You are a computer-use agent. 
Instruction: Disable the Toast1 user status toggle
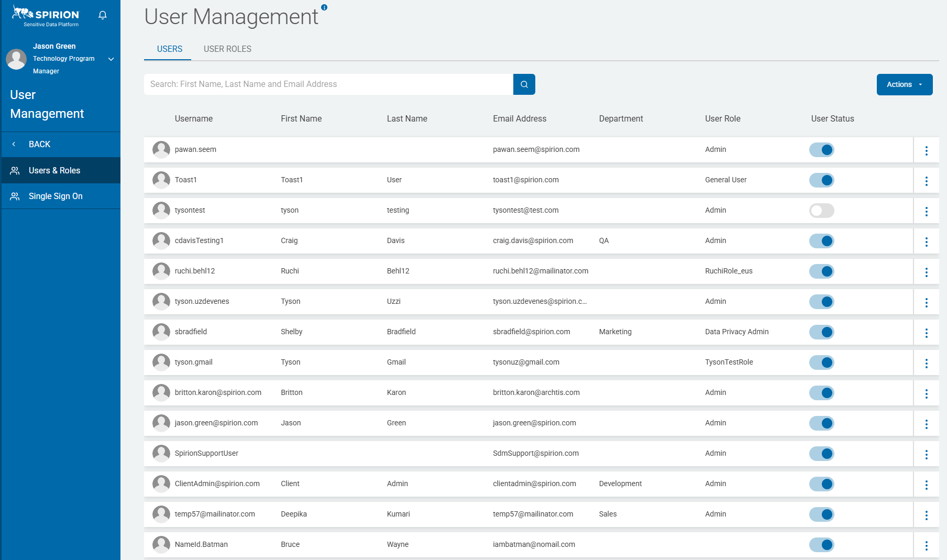(821, 180)
